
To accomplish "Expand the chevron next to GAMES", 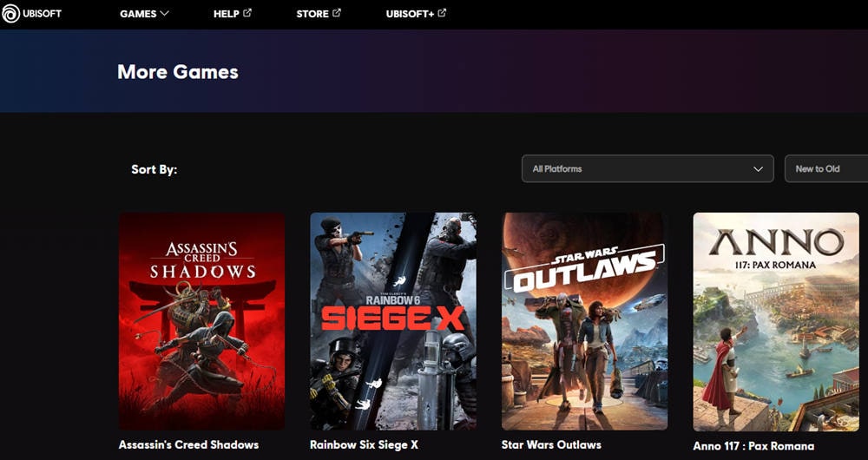I will click(164, 14).
